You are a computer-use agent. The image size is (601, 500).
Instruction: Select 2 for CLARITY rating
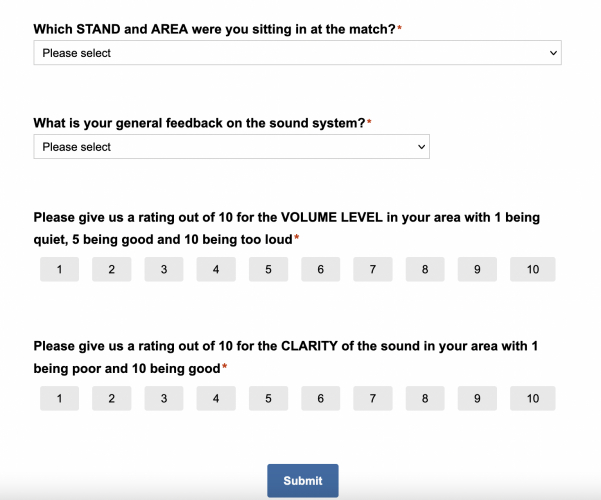point(112,399)
